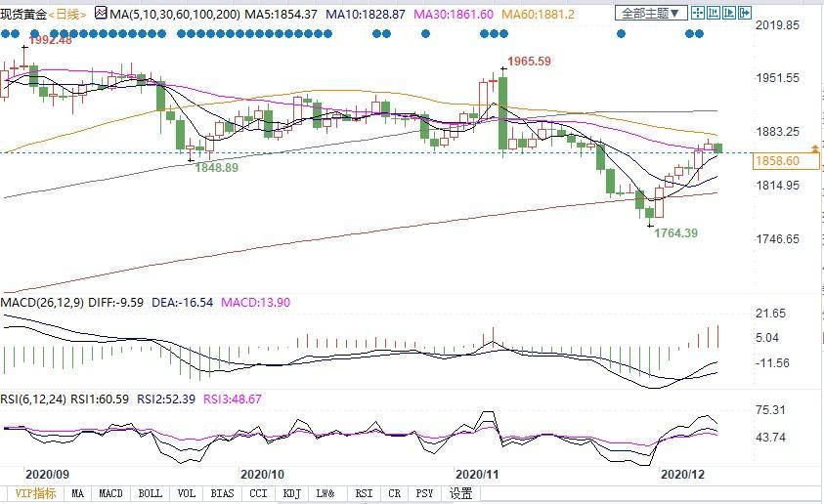Select the BOLL indicator tab
This screenshot has height=504, width=824.
coord(151,494)
